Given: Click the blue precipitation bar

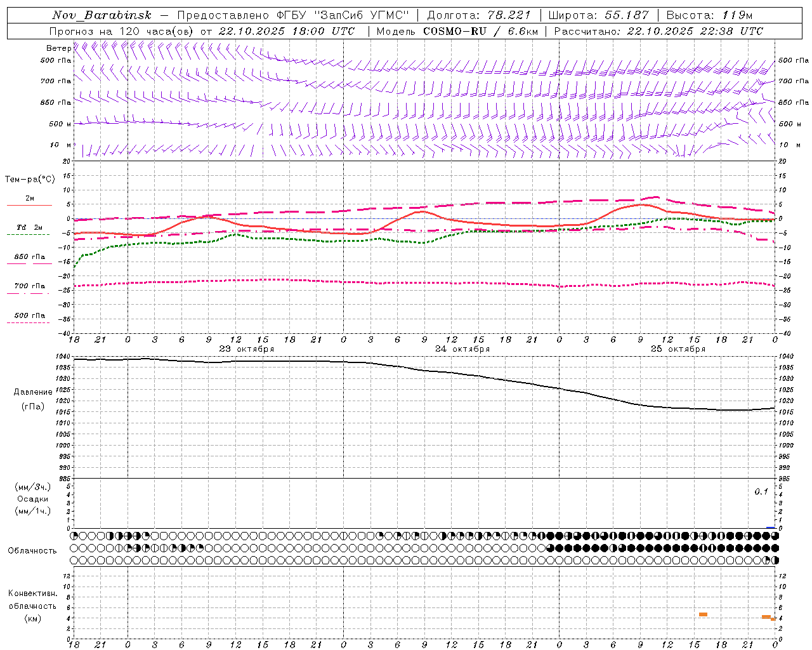Looking at the screenshot, I should 771,527.
